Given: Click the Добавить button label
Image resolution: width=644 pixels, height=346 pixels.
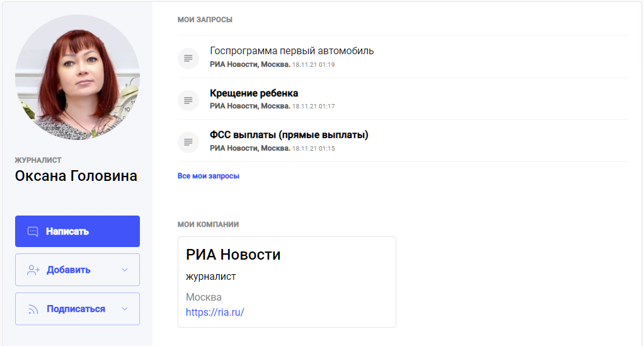Looking at the screenshot, I should tap(69, 270).
